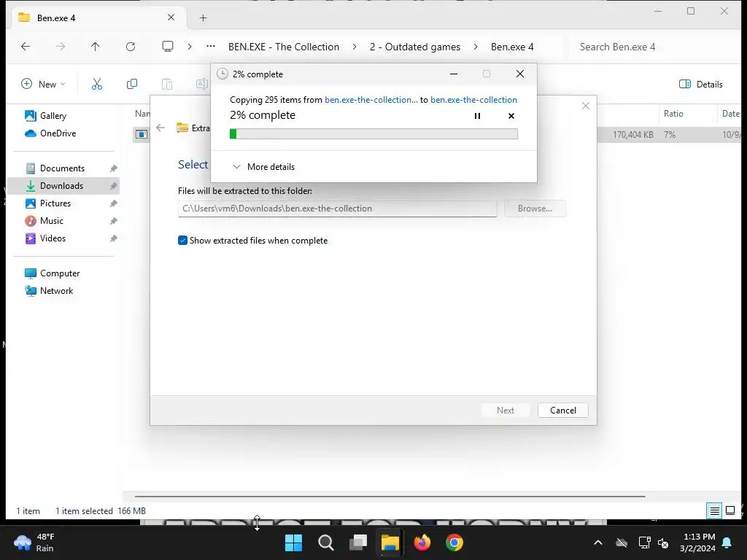Click the Cut scissors icon

point(97,85)
